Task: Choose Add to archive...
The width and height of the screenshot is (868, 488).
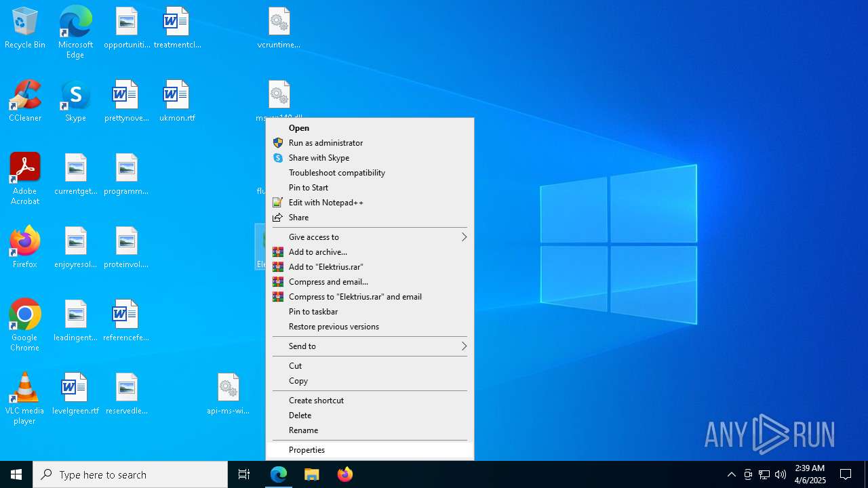Action: (x=370, y=252)
